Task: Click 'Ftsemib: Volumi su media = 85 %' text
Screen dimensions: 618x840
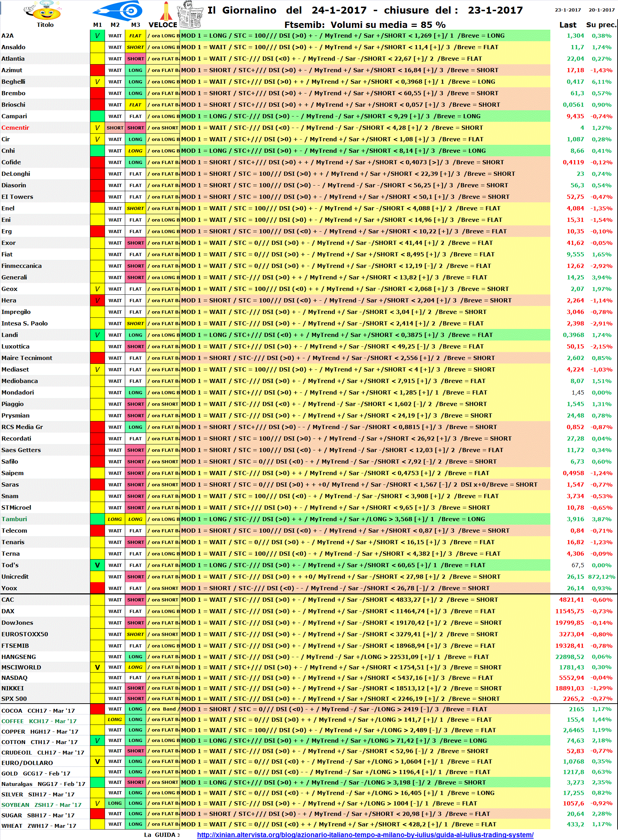Action: (365, 25)
